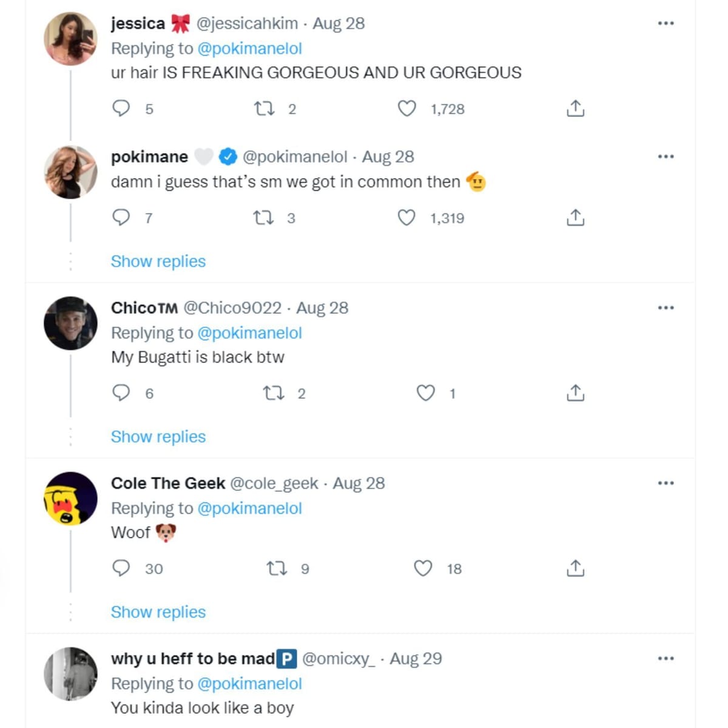Open the options menu on why u heff's tweet
This screenshot has width=728, height=728.
666,658
